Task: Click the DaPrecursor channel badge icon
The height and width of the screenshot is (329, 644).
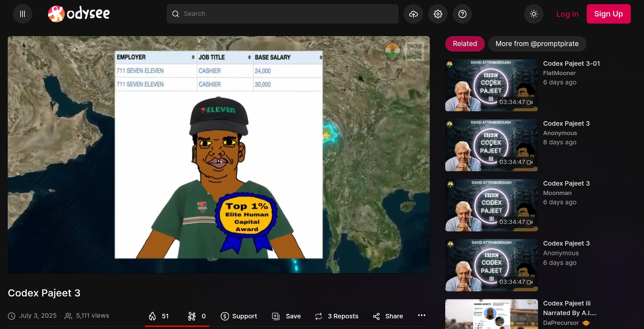Action: [586, 323]
